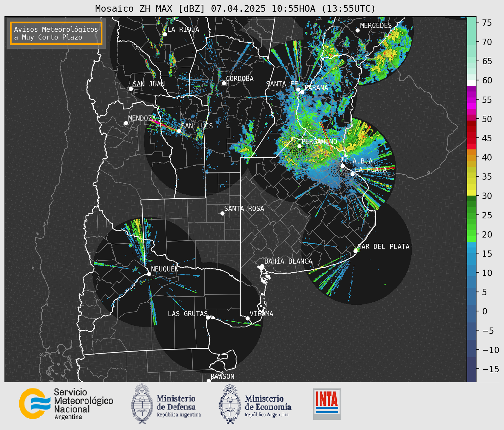Click the BAHÍA BLANCA marker dot

262,266
